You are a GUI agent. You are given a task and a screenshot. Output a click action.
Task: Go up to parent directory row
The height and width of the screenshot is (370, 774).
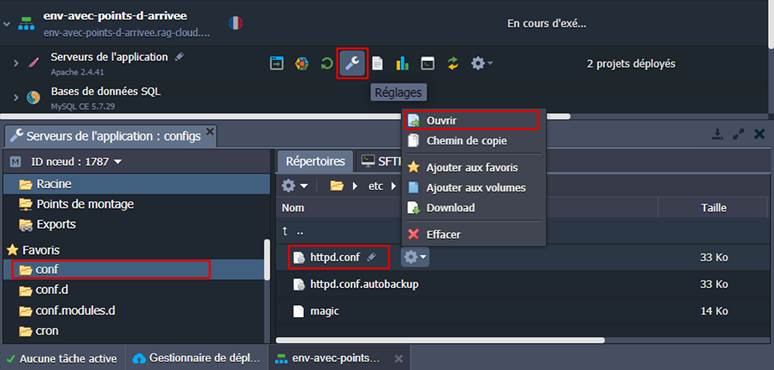coord(522,231)
